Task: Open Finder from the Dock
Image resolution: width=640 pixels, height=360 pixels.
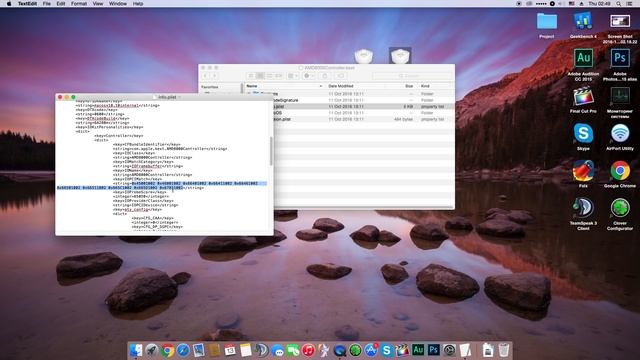Action: point(136,350)
